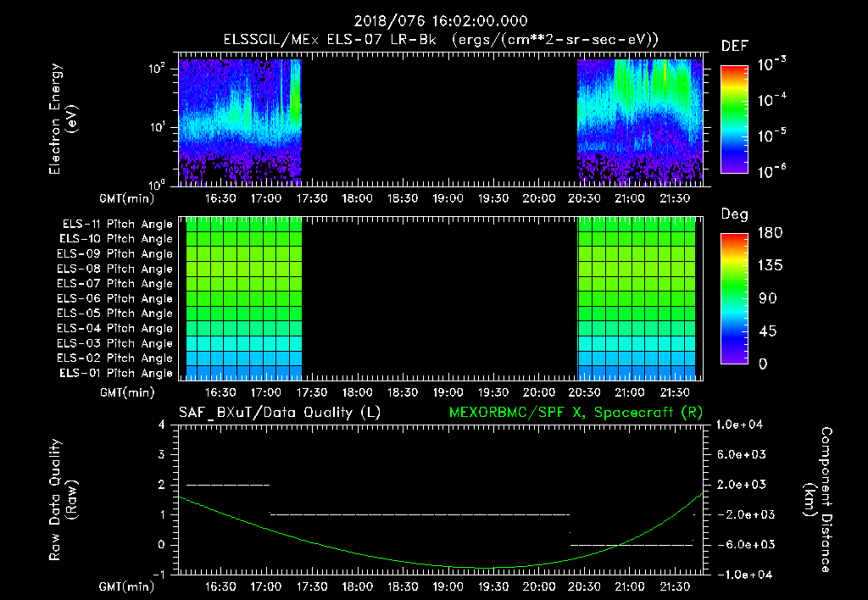
Task: Click the 10^-6 value on the DEF scale
Action: 771,171
